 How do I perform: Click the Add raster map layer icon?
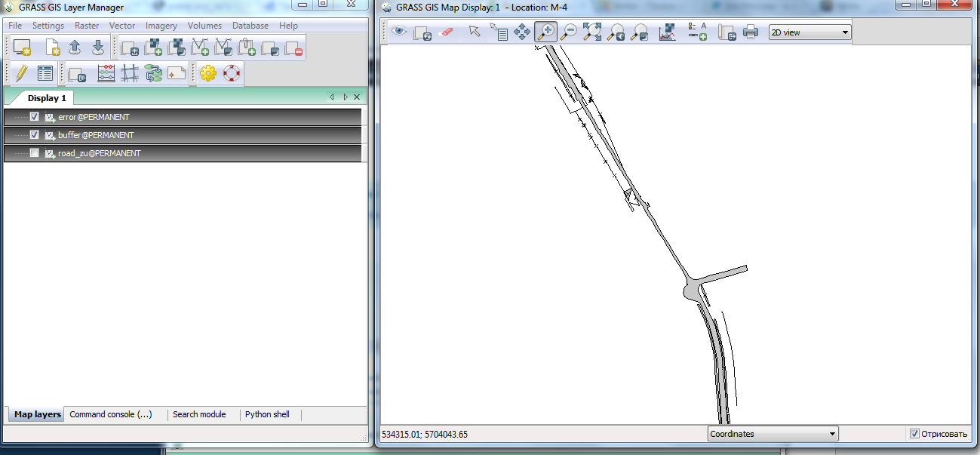pos(154,48)
